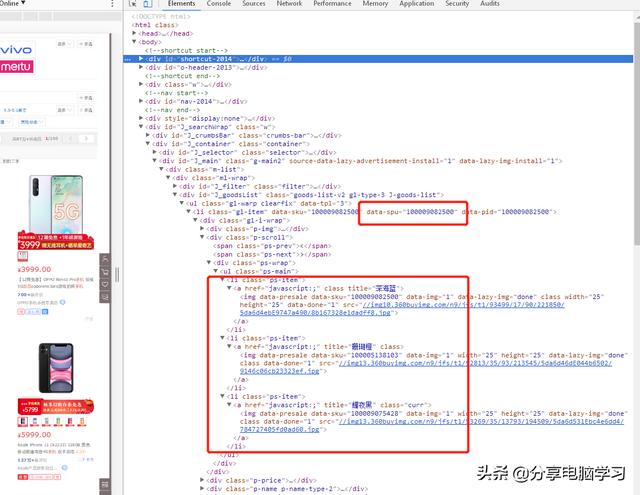This screenshot has width=640, height=495.
Task: Open the three-dot device toolbar menu
Action: (x=112, y=4)
